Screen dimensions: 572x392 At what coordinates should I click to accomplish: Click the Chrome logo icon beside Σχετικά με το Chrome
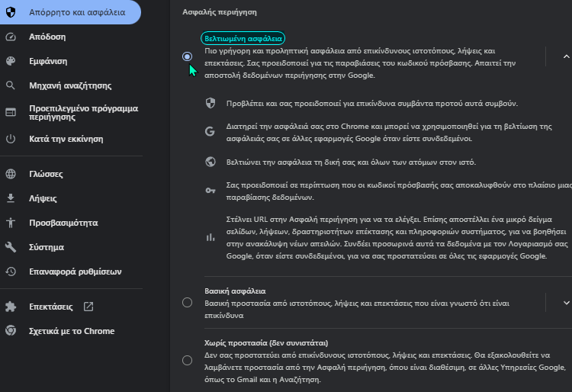[x=11, y=331]
